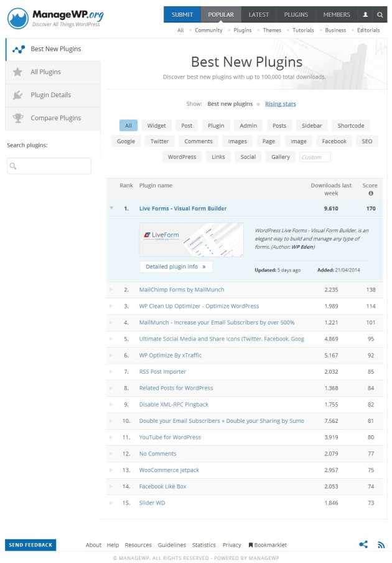Open the PLUGINS tab
Viewport: 392px width, 563px height.
coord(296,15)
